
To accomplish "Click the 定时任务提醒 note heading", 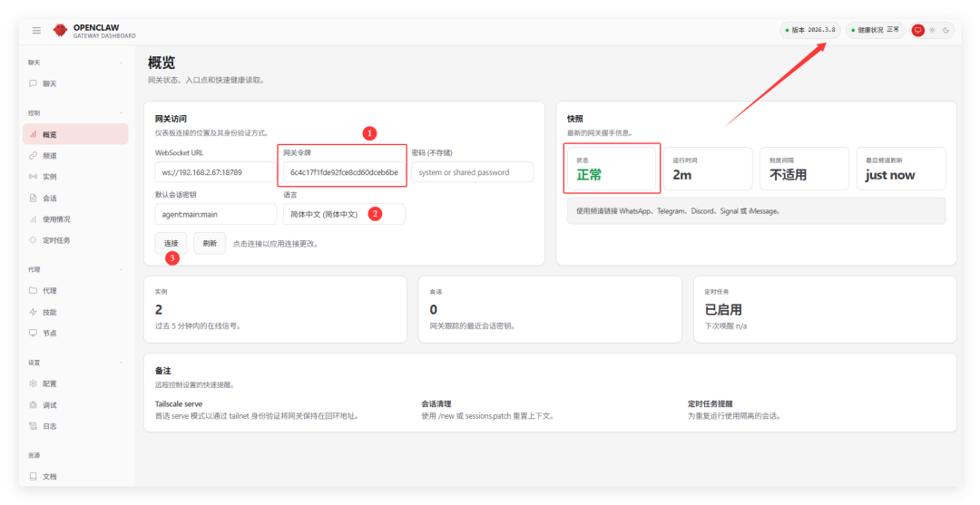I will pos(710,403).
